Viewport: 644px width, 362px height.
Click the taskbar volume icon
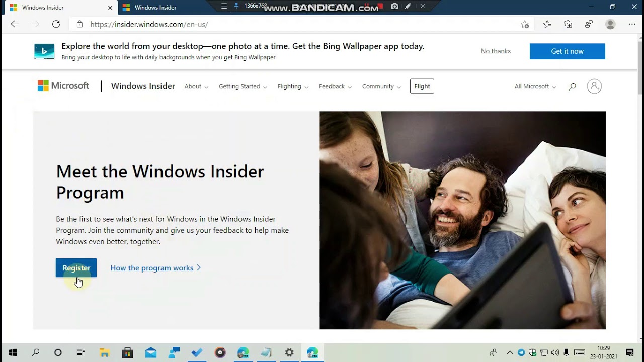555,352
